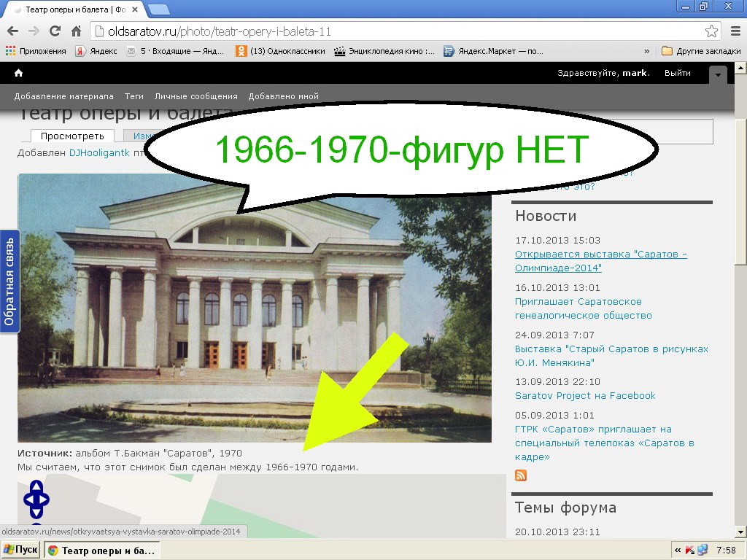Viewport: 747px width, 560px height.
Task: Click the blue map pan control
Action: 36,499
